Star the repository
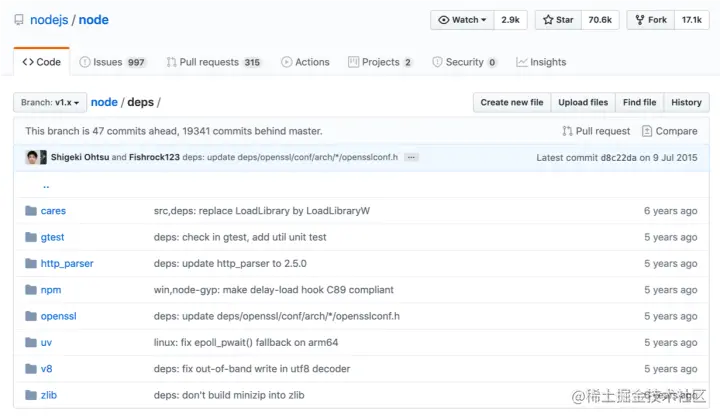The image size is (720, 418). click(x=558, y=20)
